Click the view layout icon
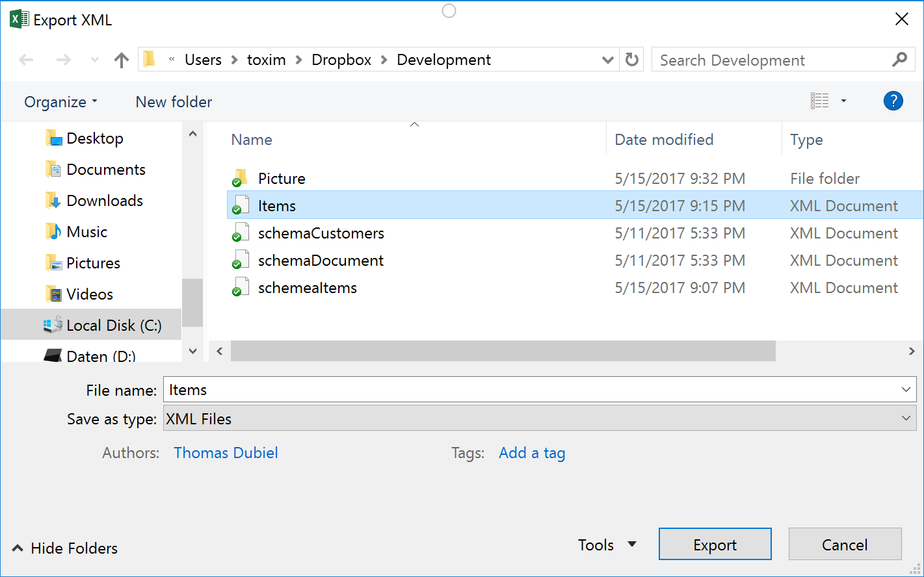 tap(819, 101)
